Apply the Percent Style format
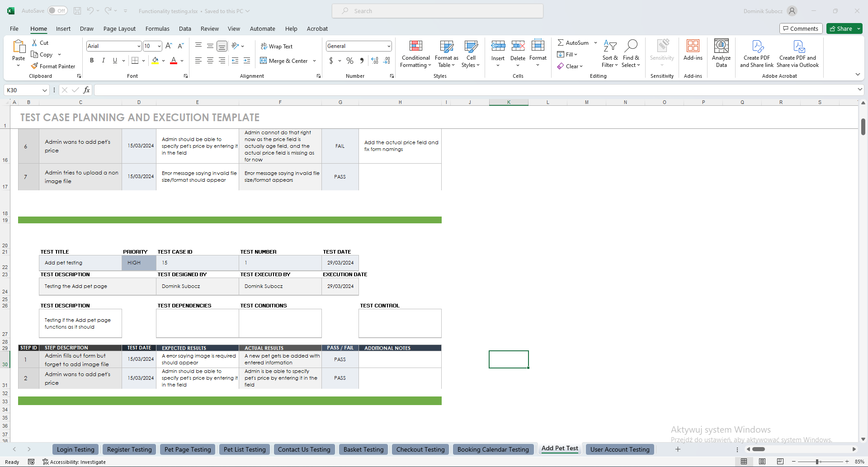868x467 pixels. (x=349, y=60)
